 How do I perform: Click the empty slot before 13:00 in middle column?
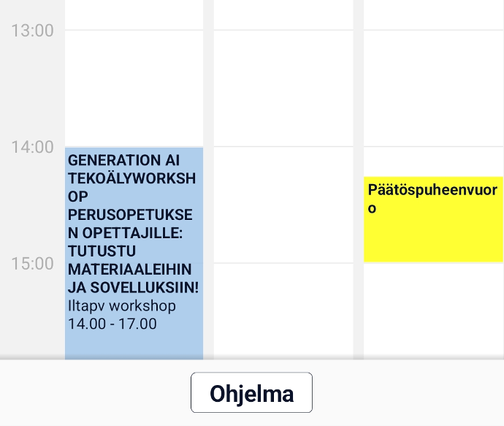283,15
